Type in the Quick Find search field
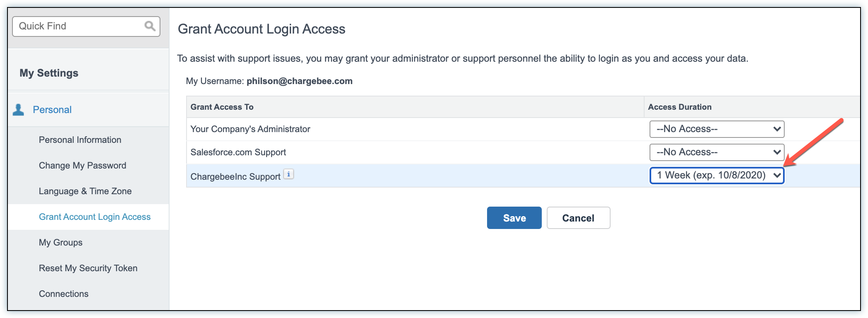The image size is (868, 318). click(79, 26)
